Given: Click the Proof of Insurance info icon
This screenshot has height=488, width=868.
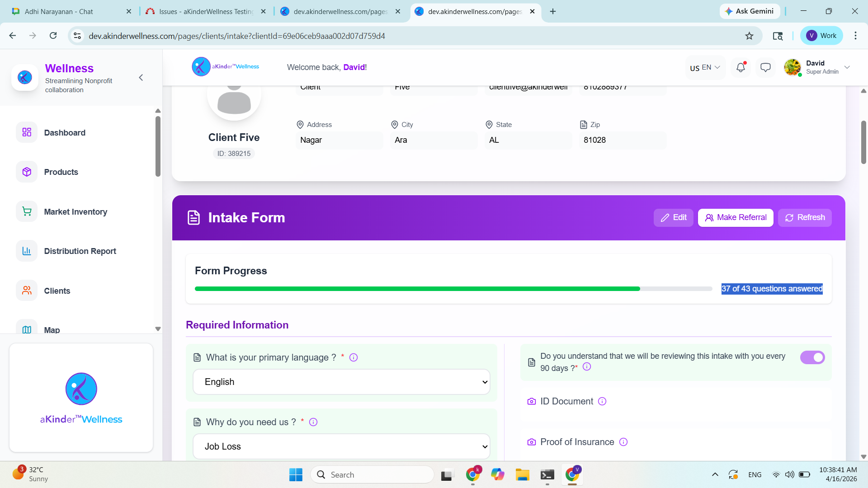Looking at the screenshot, I should tap(623, 442).
